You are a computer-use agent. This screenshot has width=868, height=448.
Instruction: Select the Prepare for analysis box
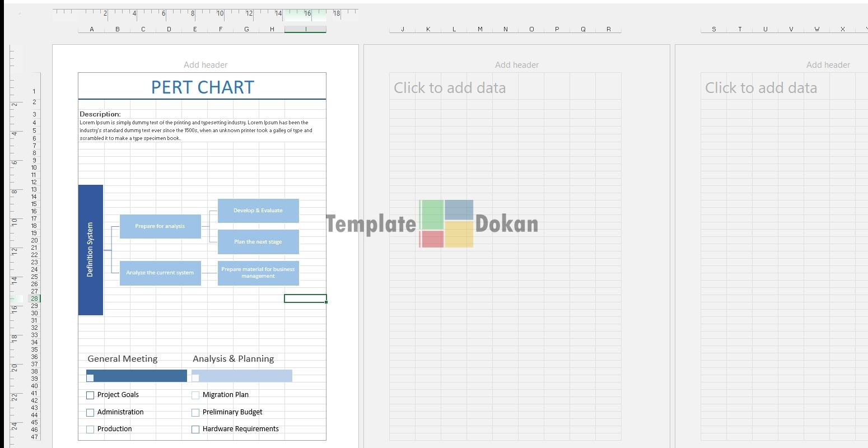[160, 226]
